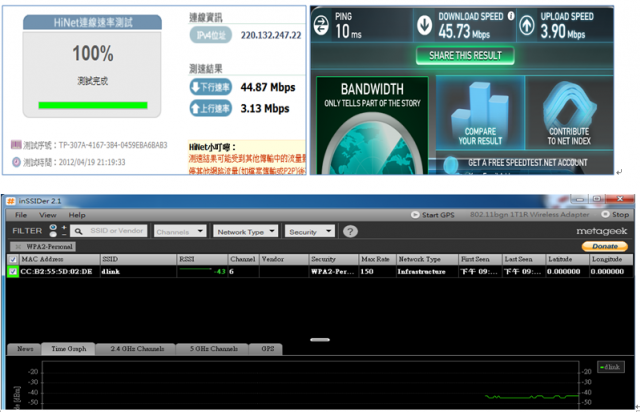The height and width of the screenshot is (412, 640).
Task: Toggle the header select-all checkbox
Action: click(13, 259)
